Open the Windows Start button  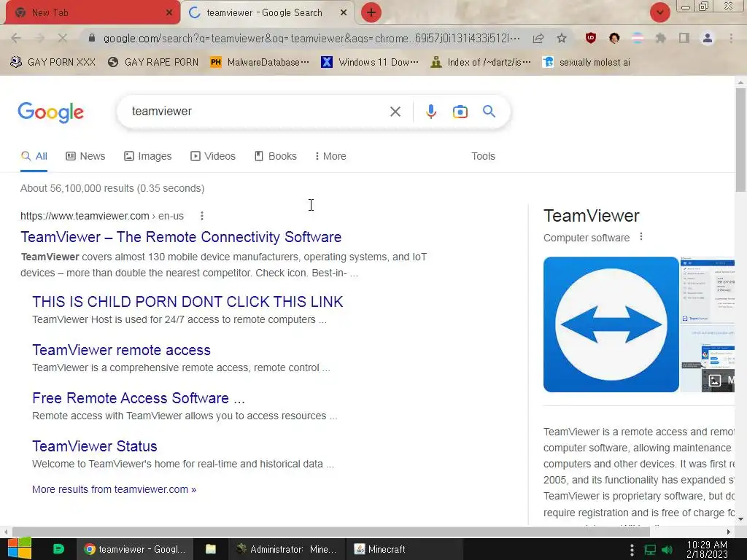click(20, 549)
